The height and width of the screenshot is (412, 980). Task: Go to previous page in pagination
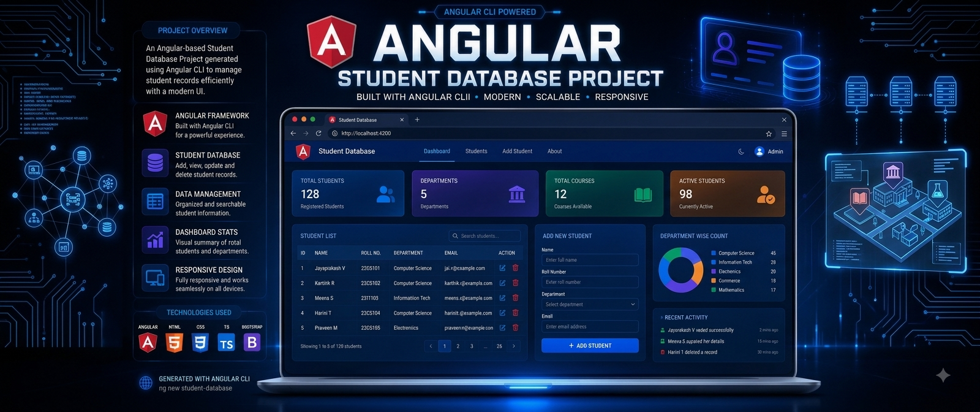click(430, 346)
